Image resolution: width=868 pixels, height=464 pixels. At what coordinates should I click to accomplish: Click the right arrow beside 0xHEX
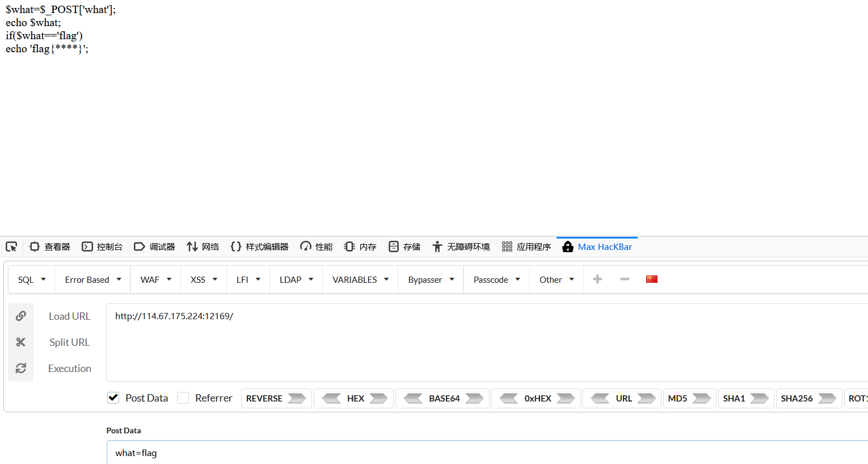pyautogui.click(x=566, y=398)
